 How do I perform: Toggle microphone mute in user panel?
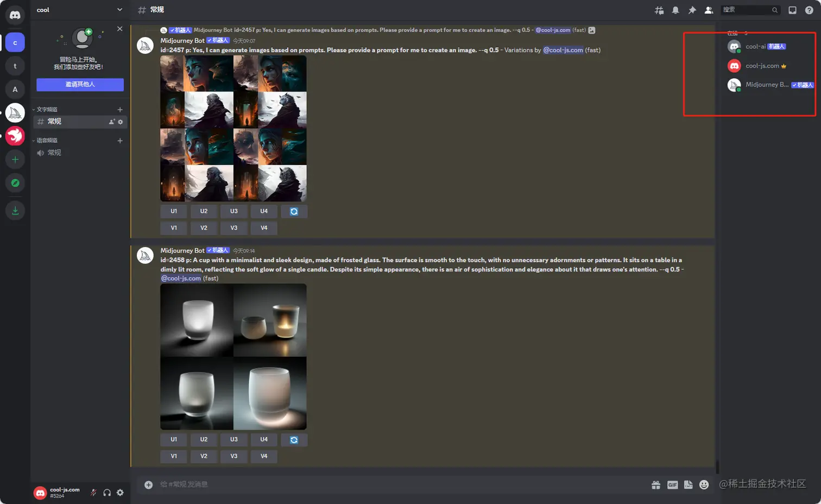tap(93, 493)
